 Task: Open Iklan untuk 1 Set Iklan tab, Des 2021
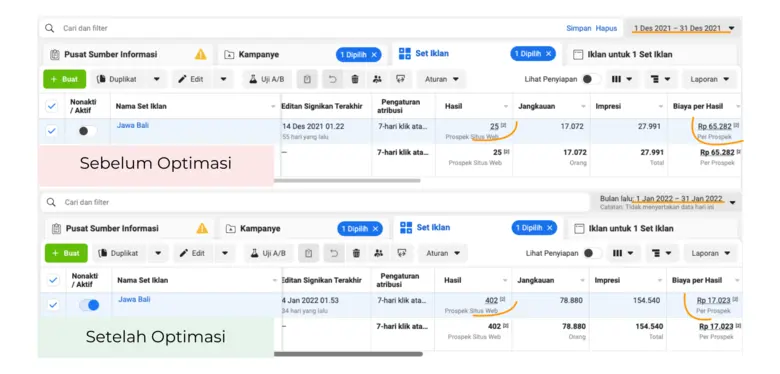(x=652, y=54)
